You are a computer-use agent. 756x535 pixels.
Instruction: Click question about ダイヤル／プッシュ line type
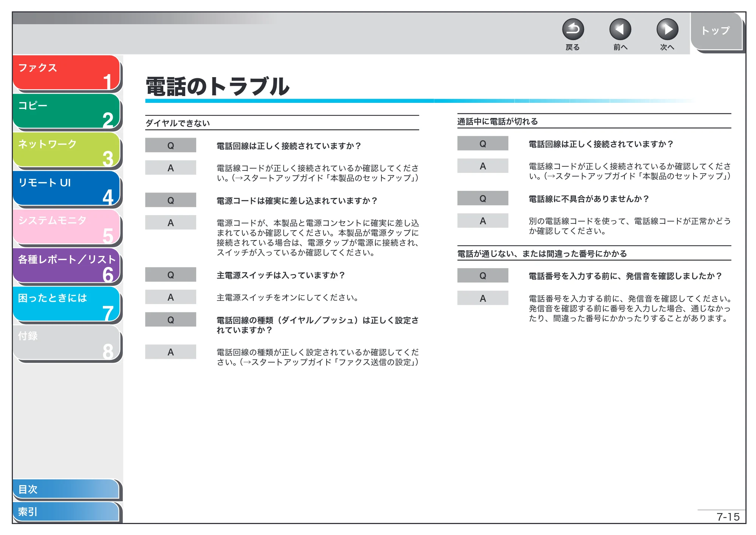[x=318, y=325]
